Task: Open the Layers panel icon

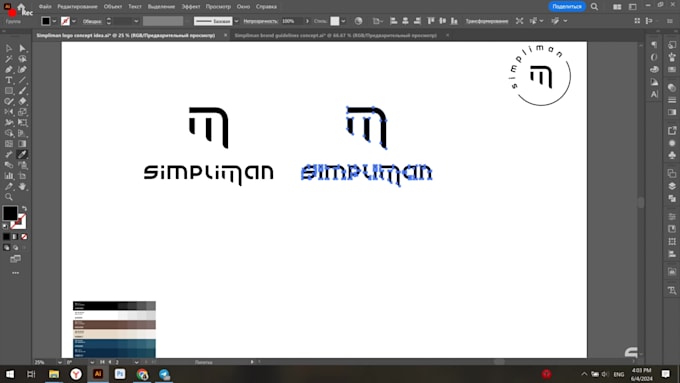Action: (672, 186)
